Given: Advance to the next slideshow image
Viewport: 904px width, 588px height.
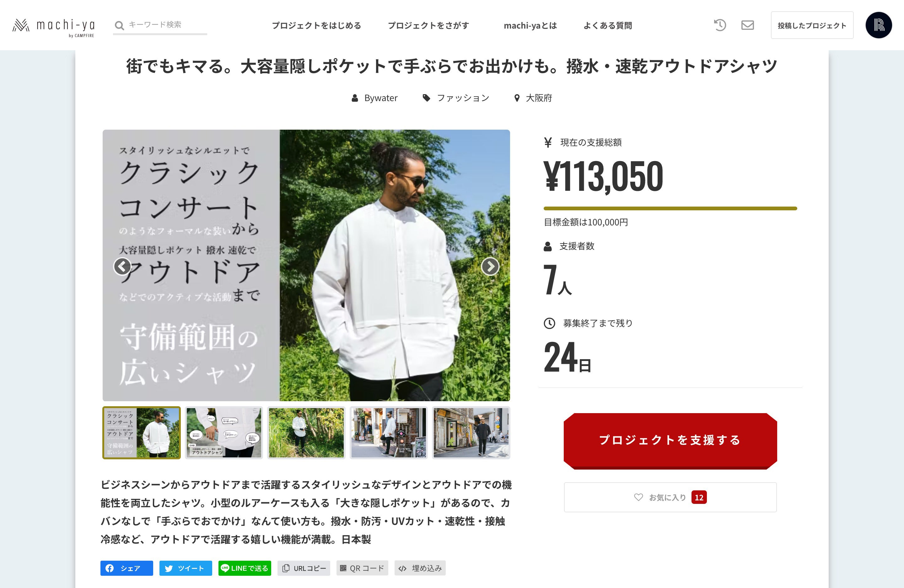Looking at the screenshot, I should pos(490,266).
